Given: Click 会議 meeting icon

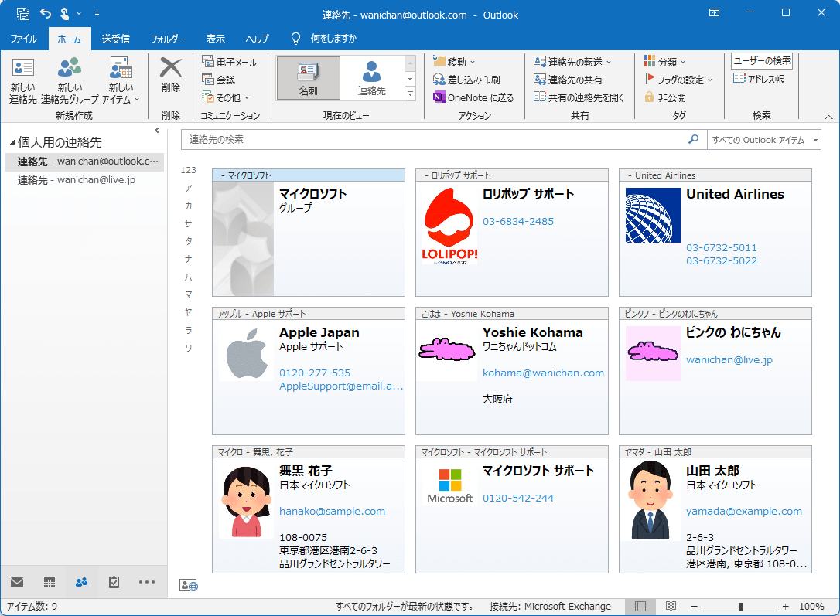Looking at the screenshot, I should click(208, 79).
